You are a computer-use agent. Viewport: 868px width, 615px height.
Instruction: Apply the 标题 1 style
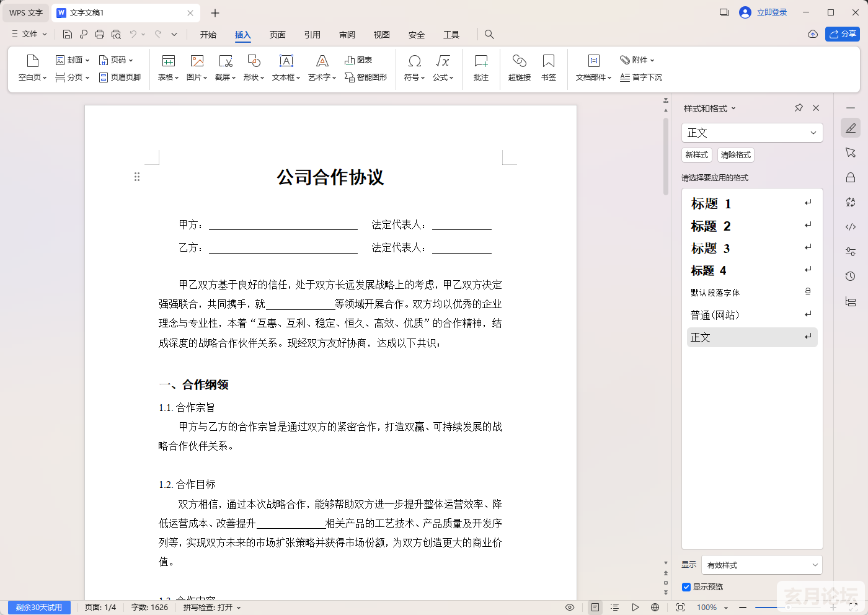pyautogui.click(x=752, y=203)
